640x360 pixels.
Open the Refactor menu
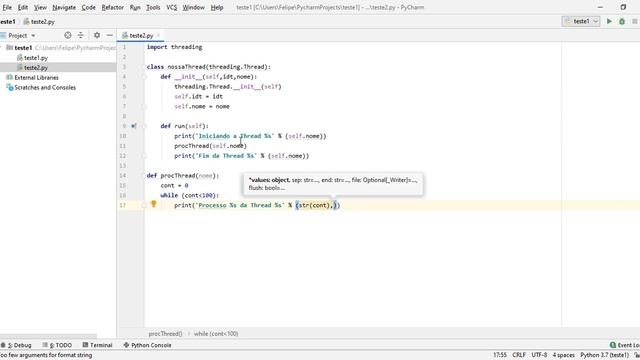pos(112,7)
